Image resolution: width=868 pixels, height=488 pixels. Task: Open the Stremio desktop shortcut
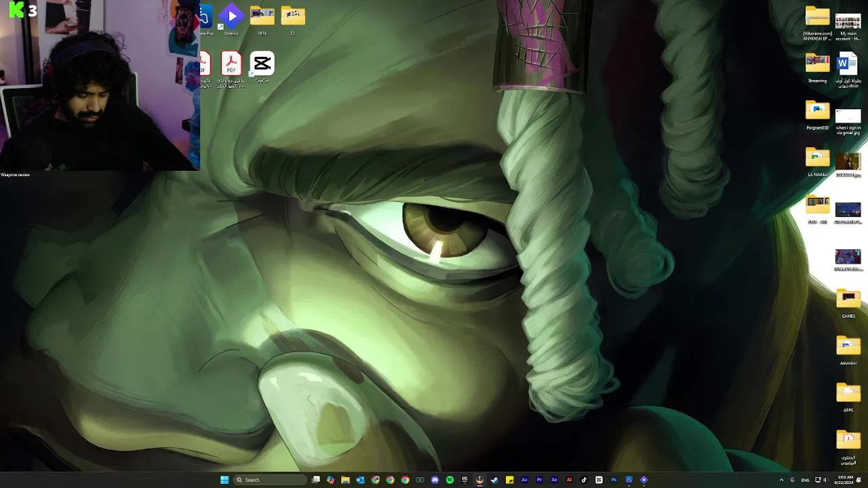pos(231,20)
